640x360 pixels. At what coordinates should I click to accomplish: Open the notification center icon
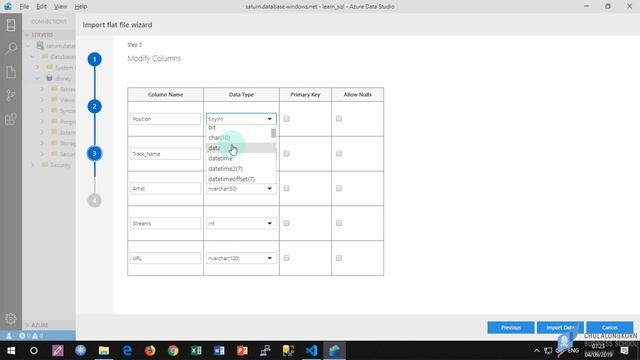pyautogui.click(x=624, y=351)
